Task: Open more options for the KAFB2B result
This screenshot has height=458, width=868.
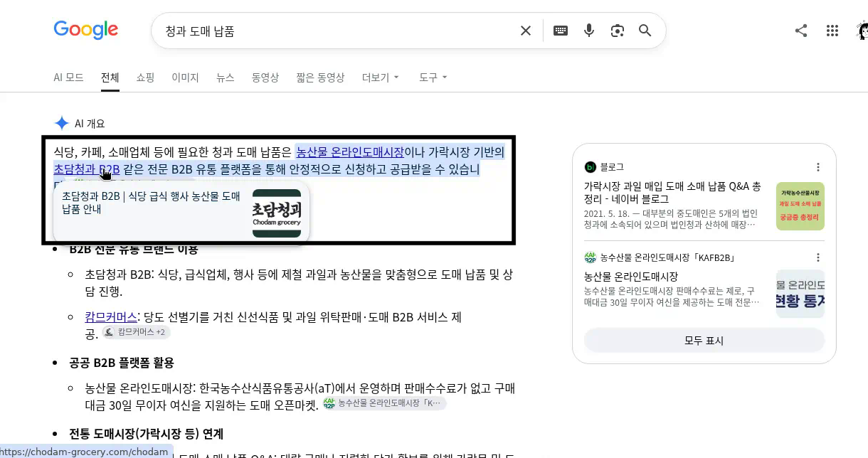Action: (818, 257)
